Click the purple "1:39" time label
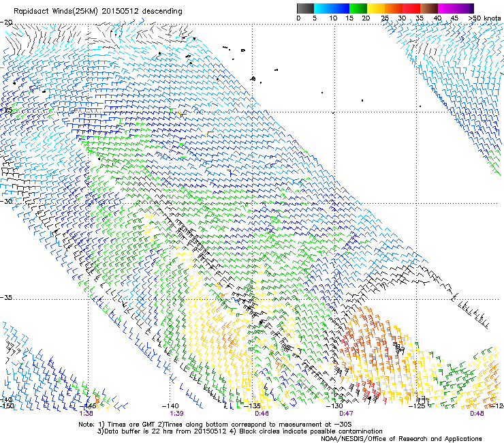Viewport: 504px width, 443px height. pyautogui.click(x=176, y=414)
